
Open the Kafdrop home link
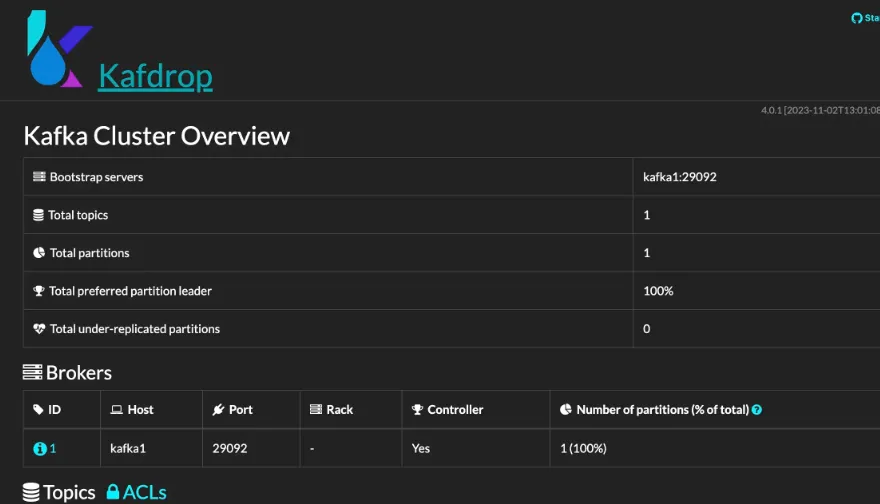[x=155, y=77]
